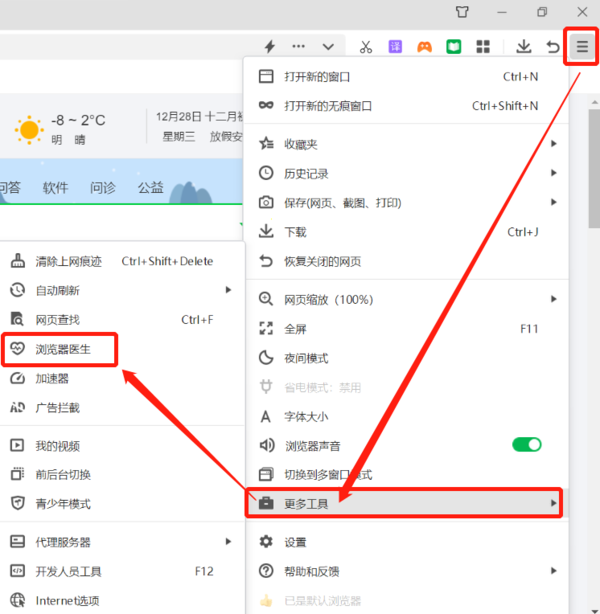Click the 字体大小 letter A icon
Screen dimensions: 600x614
[266, 416]
